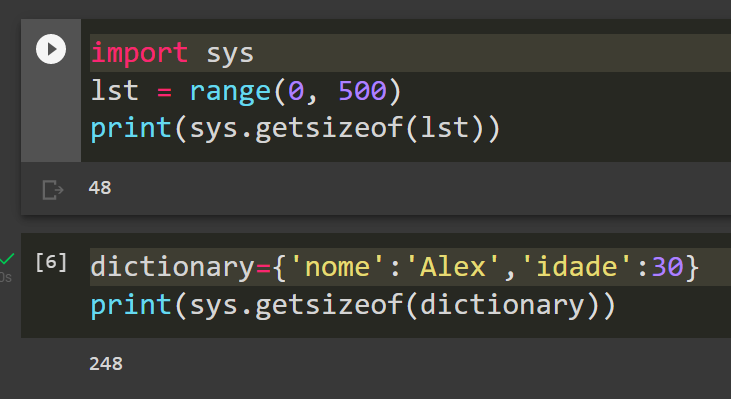The image size is (731, 399).
Task: Run the first code cell
Action: [x=51, y=49]
